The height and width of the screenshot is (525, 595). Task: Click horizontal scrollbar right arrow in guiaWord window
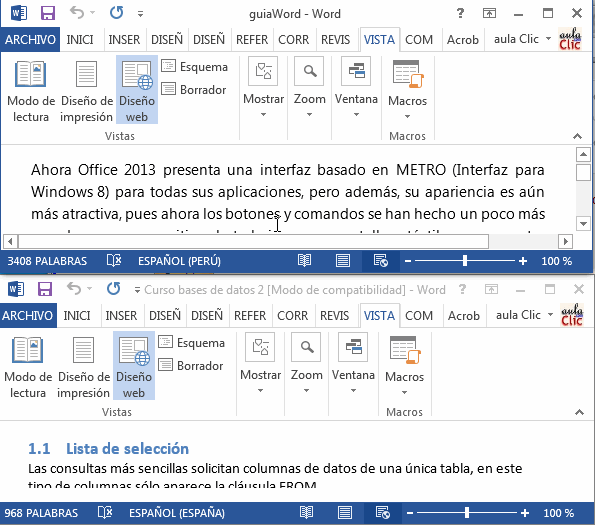click(565, 241)
